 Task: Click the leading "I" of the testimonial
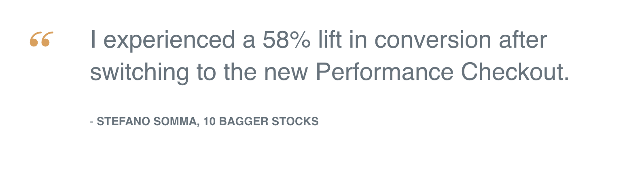click(x=93, y=40)
